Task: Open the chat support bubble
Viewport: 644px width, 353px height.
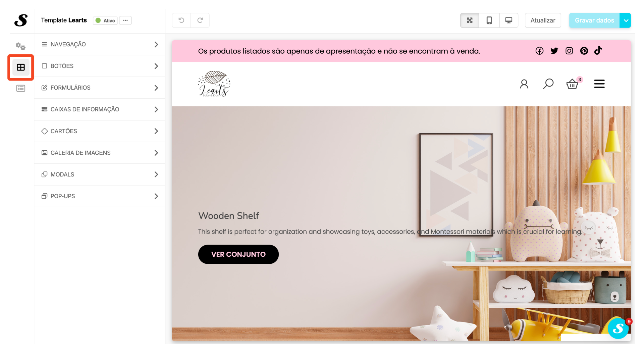Action: pyautogui.click(x=618, y=329)
